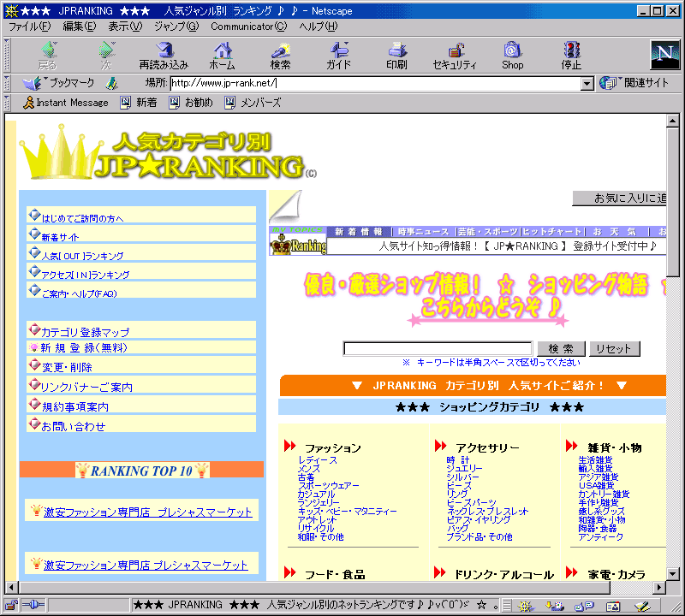
Task: Click the 芸能・スポーツ tab
Action: pyautogui.click(x=487, y=232)
